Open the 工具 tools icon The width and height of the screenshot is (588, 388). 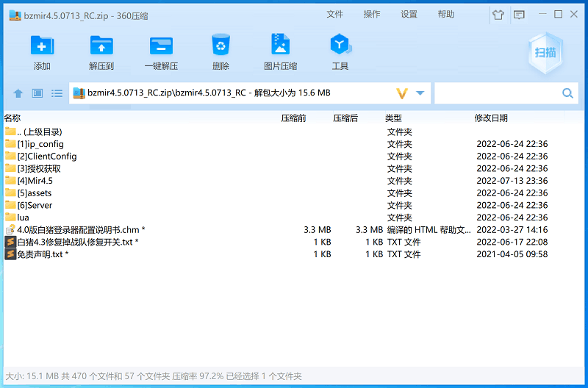pos(340,45)
